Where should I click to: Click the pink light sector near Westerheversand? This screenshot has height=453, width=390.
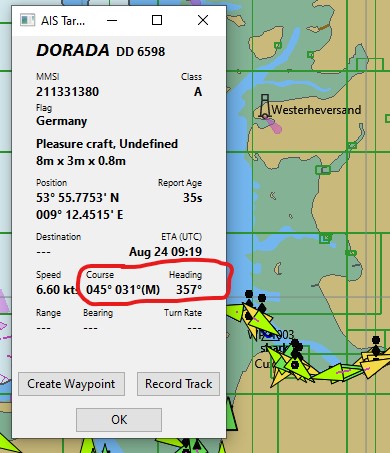tap(275, 126)
